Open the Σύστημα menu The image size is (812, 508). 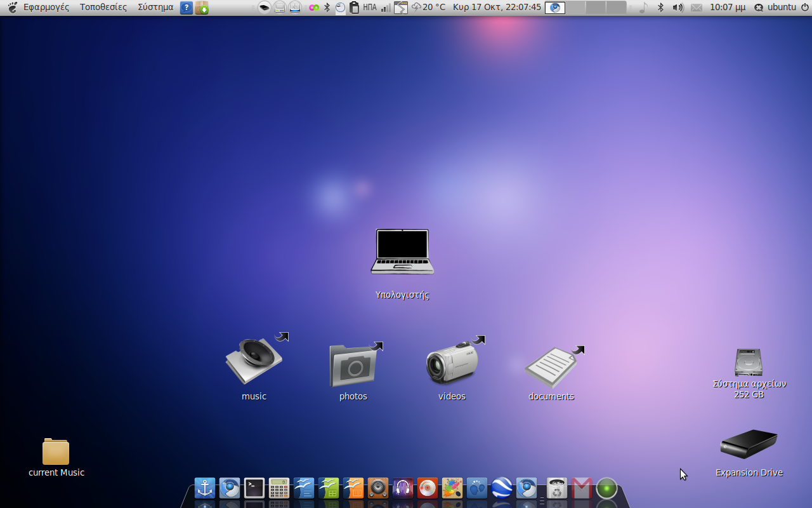pyautogui.click(x=155, y=8)
